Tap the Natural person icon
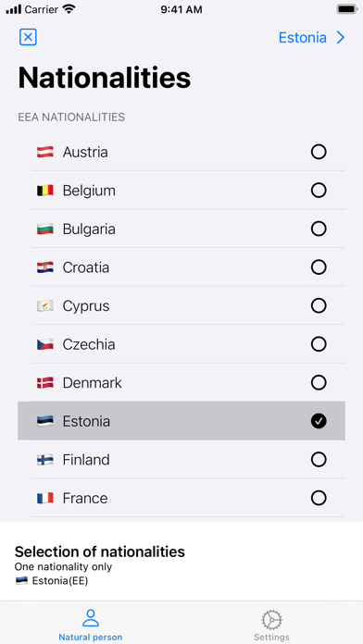Viewport: 363px width, 644px height. [x=91, y=618]
